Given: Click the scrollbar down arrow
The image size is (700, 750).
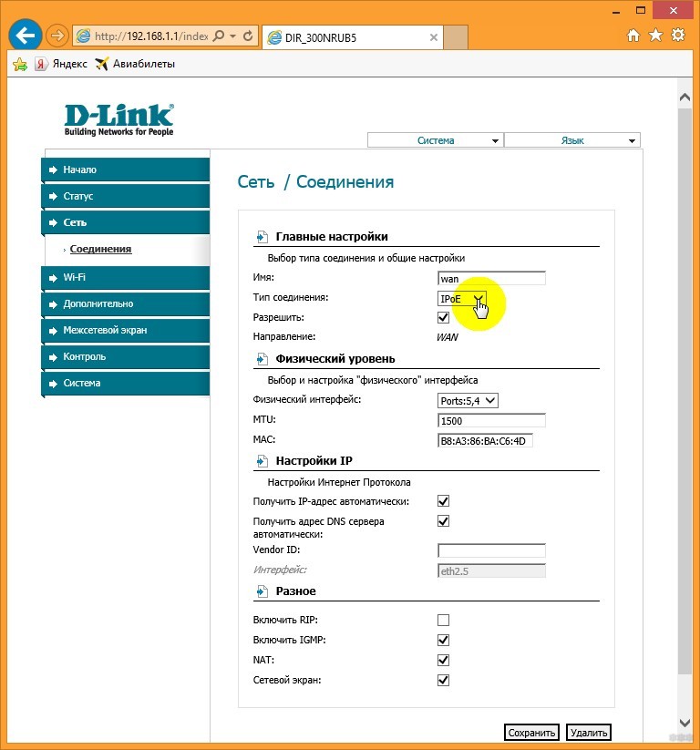Looking at the screenshot, I should tap(685, 723).
